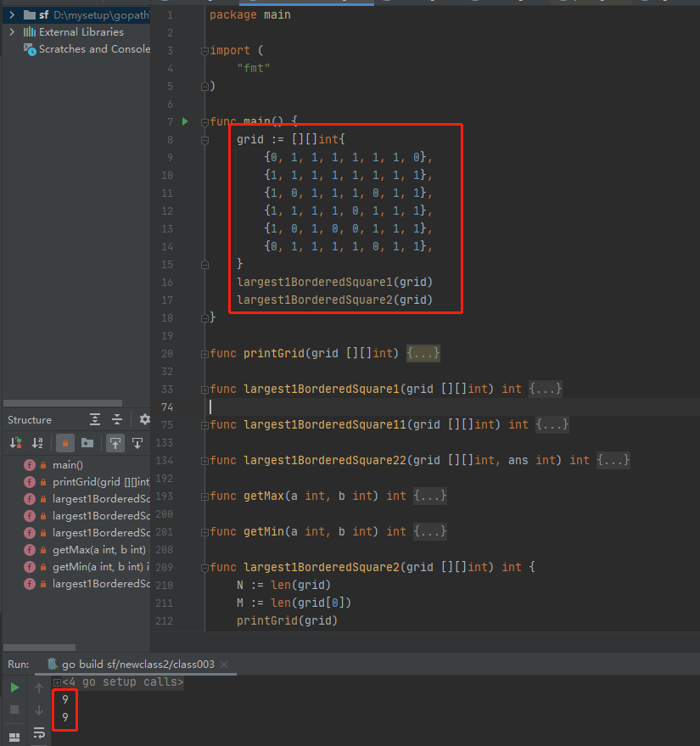Close the go build run tab
This screenshot has height=746, width=700.
(224, 665)
